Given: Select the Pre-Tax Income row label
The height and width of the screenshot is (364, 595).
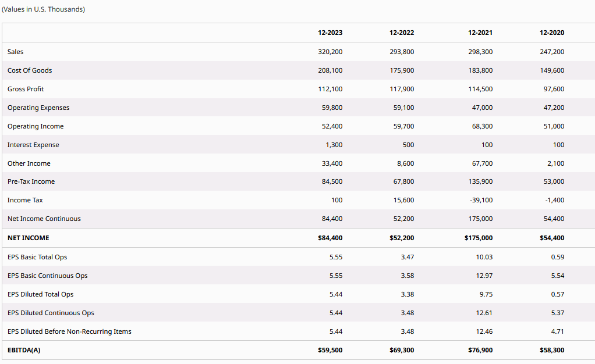Looking at the screenshot, I should (31, 181).
